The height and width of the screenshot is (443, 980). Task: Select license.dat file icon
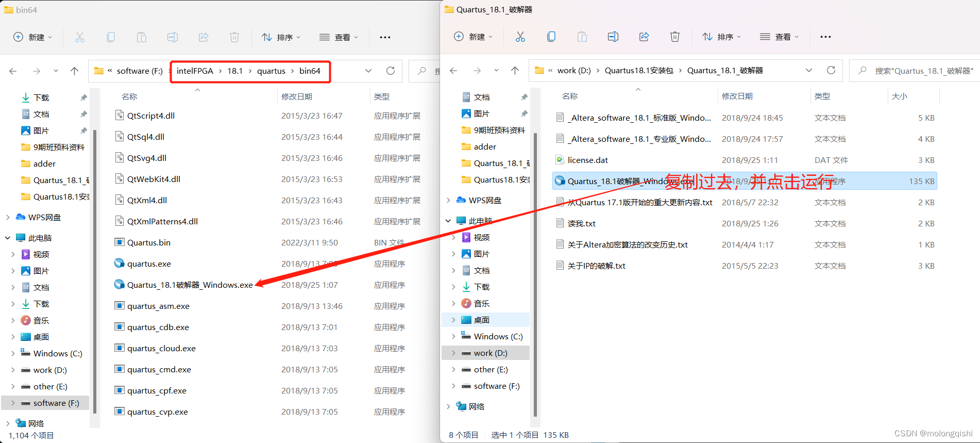560,160
